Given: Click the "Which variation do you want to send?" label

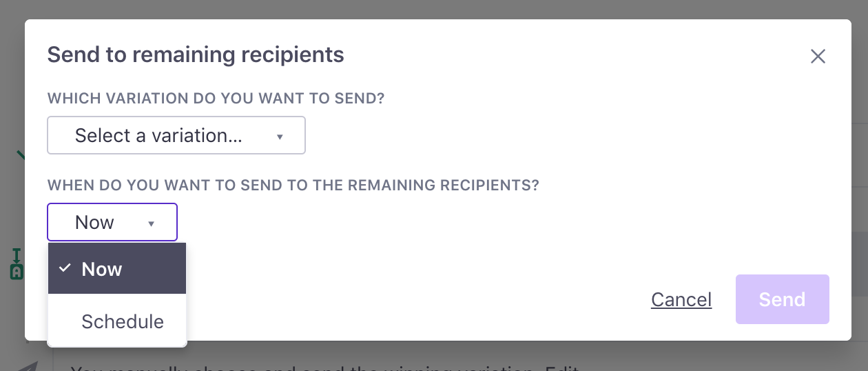Looking at the screenshot, I should click(x=216, y=99).
